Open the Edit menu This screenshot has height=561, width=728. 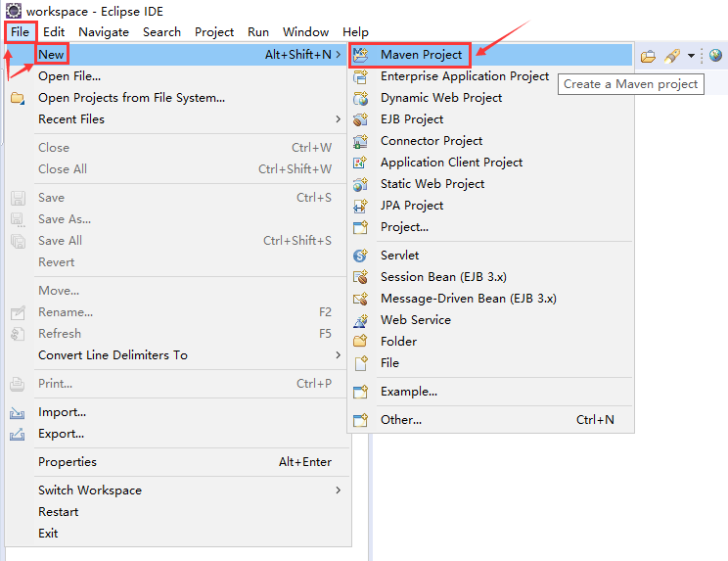pos(54,32)
